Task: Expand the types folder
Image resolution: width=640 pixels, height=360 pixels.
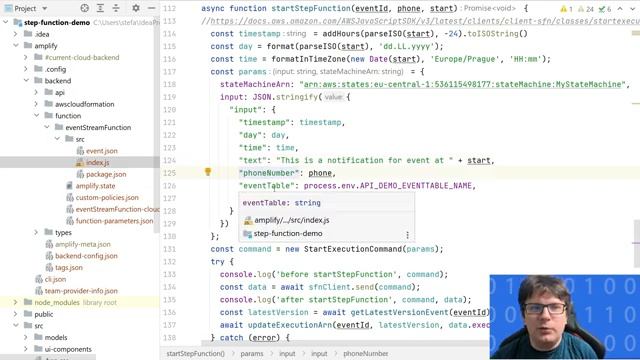Action: pyautogui.click(x=36, y=232)
